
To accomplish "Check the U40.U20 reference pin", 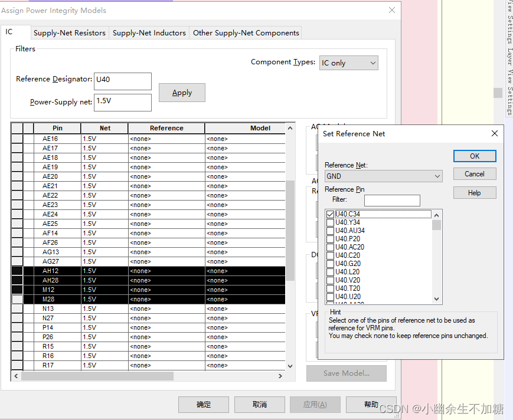I will [330, 297].
